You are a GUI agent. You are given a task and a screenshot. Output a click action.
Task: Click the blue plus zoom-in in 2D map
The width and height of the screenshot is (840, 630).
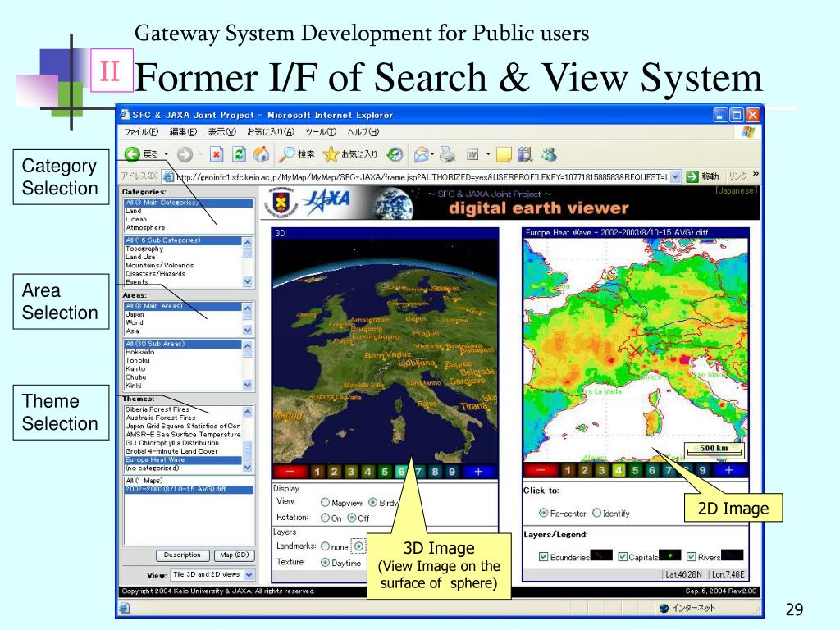729,470
